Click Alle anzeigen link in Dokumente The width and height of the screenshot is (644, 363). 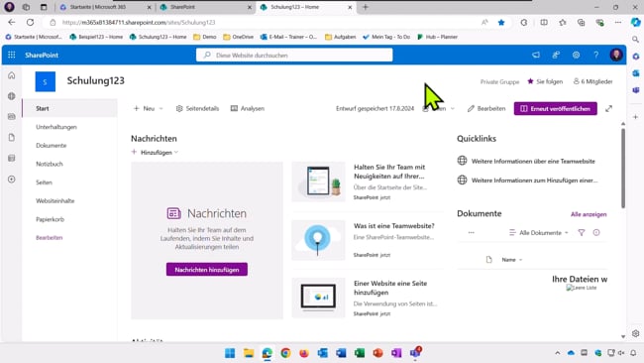pos(589,214)
